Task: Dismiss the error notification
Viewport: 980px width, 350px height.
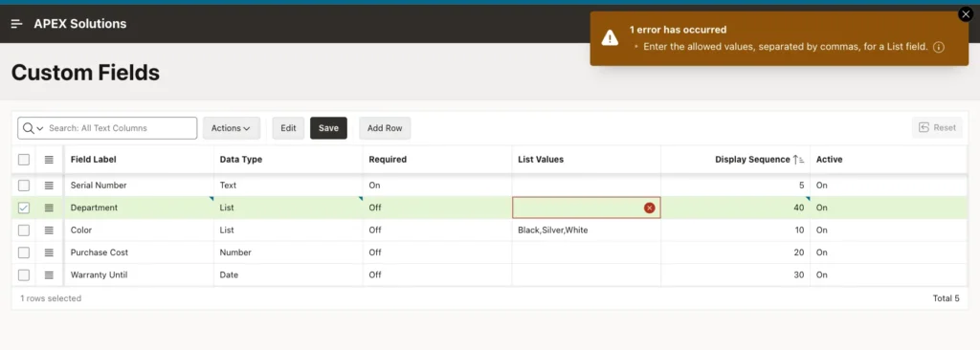Action: point(965,15)
